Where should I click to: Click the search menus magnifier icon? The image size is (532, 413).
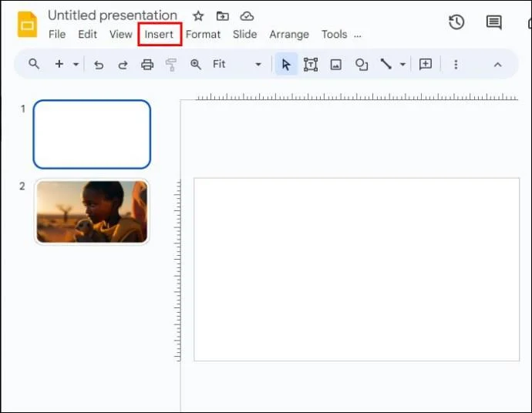pyautogui.click(x=34, y=64)
